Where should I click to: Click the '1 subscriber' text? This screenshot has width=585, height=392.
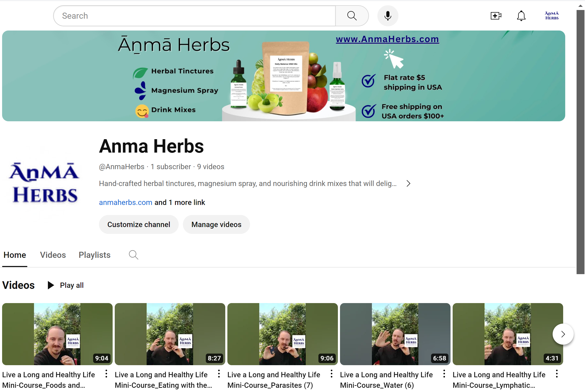[171, 167]
